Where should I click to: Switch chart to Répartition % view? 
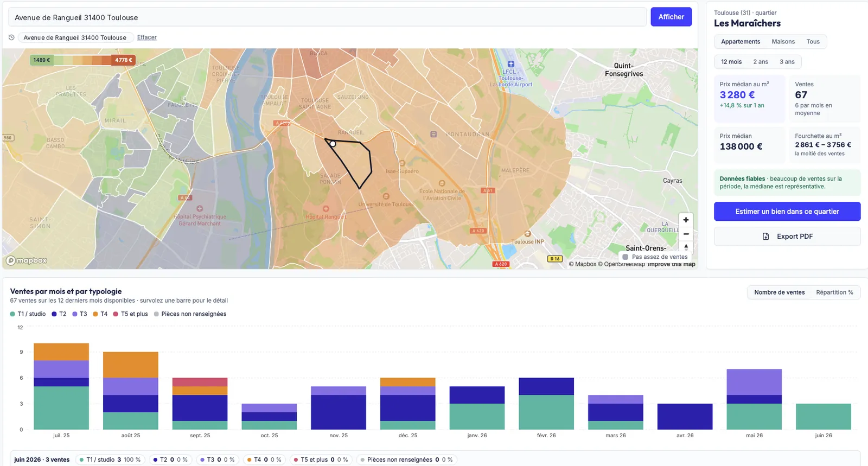[x=834, y=292]
